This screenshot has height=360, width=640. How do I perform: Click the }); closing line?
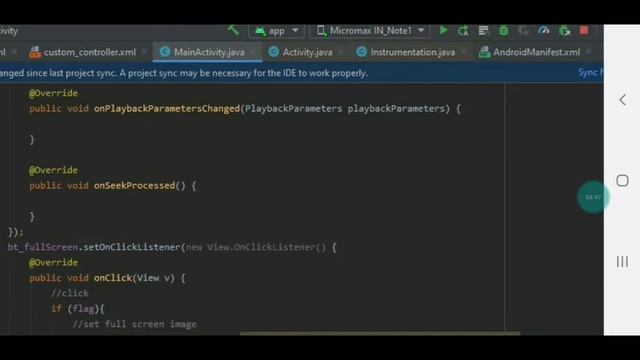[16, 232]
